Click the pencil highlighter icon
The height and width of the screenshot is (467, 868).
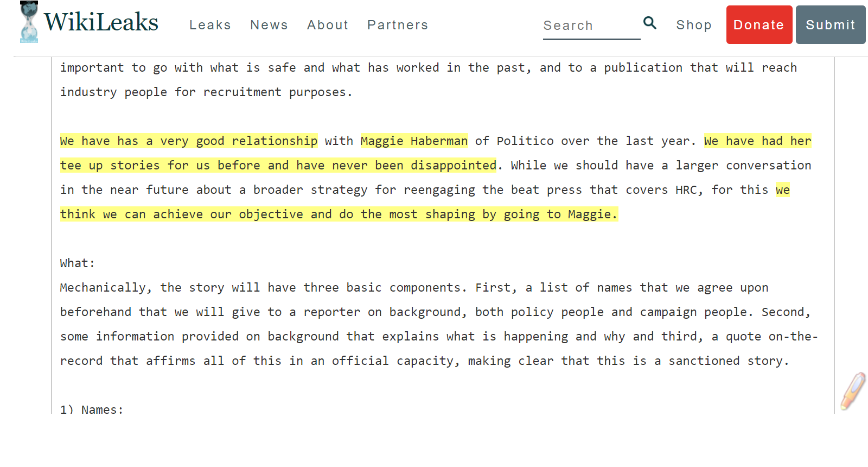[x=853, y=390]
